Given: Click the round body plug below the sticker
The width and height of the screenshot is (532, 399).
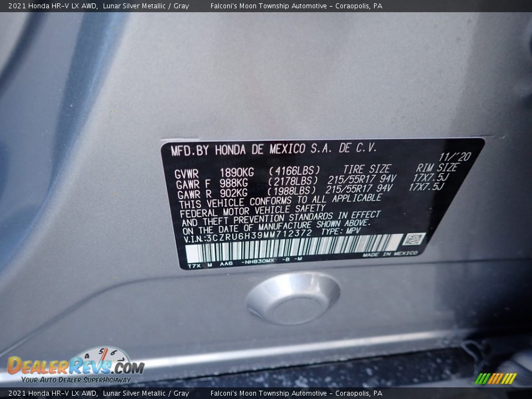Looking at the screenshot, I should (293, 298).
